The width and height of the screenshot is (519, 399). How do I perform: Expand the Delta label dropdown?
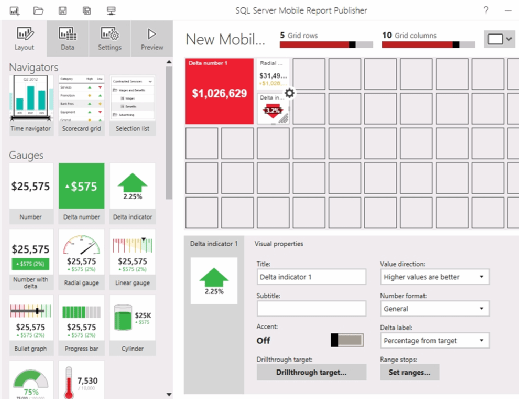(x=435, y=341)
